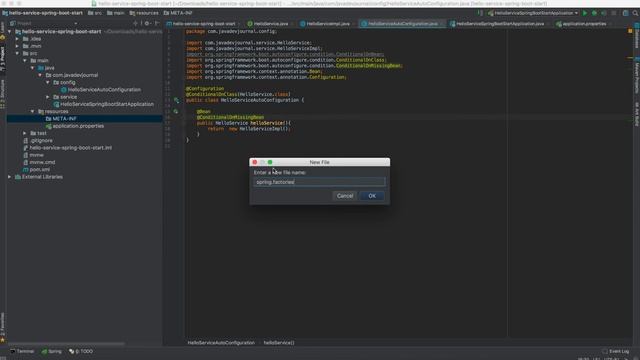This screenshot has height=360, width=640.
Task: Expand the .mvn folder
Action: pyautogui.click(x=17, y=46)
